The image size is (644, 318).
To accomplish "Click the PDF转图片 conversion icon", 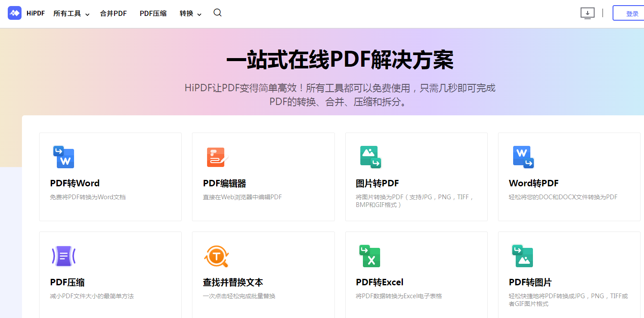I will click(x=523, y=256).
